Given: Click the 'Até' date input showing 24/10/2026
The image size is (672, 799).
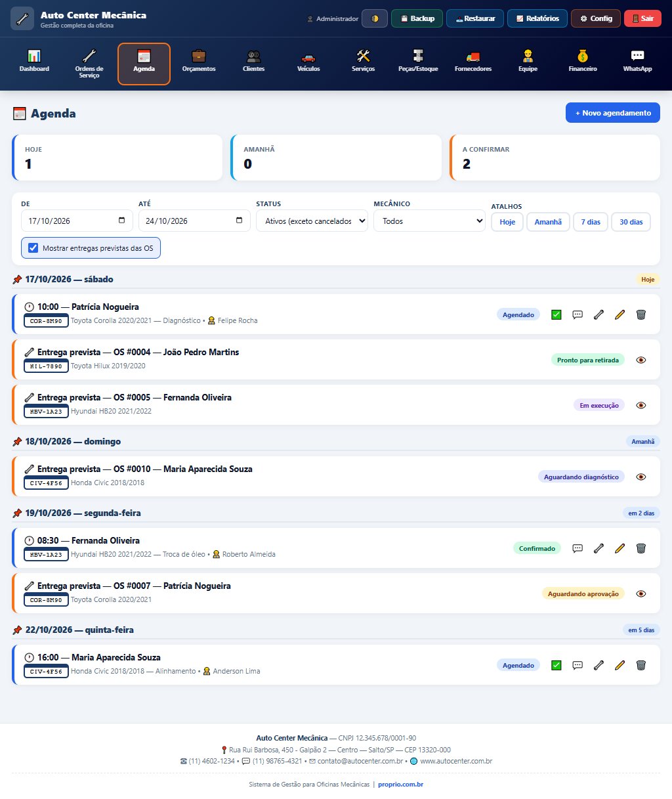Looking at the screenshot, I should click(x=194, y=221).
